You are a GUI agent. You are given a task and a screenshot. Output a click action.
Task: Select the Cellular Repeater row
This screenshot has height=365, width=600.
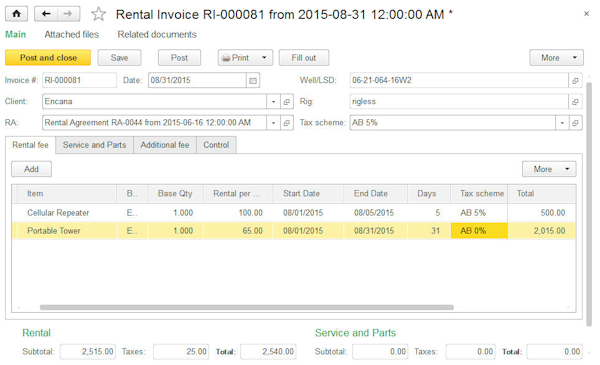(293, 213)
